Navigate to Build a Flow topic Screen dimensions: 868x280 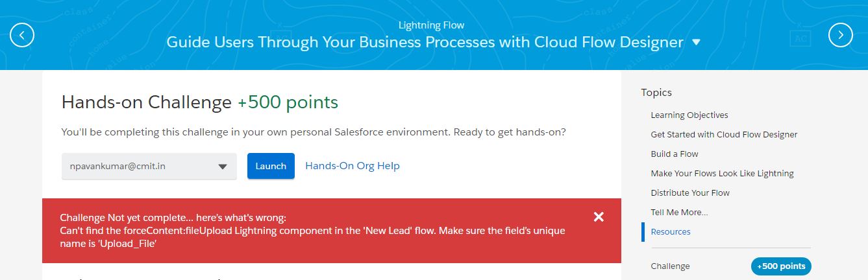coord(675,154)
